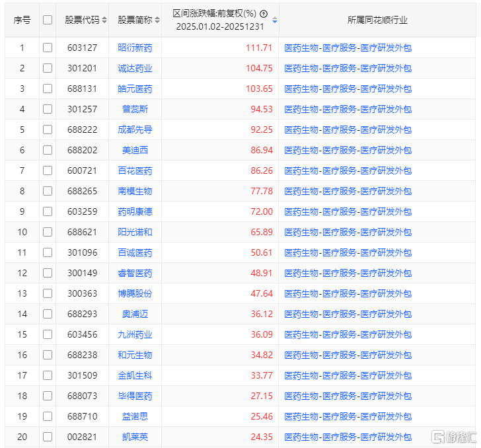
Task: Tick the checkbox for 普蕊斯
Action: (48, 109)
